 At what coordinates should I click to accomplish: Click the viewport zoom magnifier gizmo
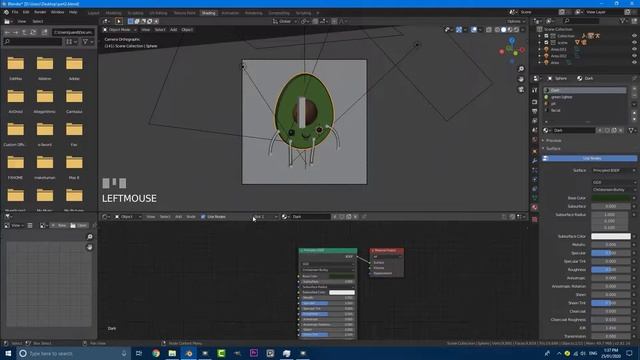(521, 69)
